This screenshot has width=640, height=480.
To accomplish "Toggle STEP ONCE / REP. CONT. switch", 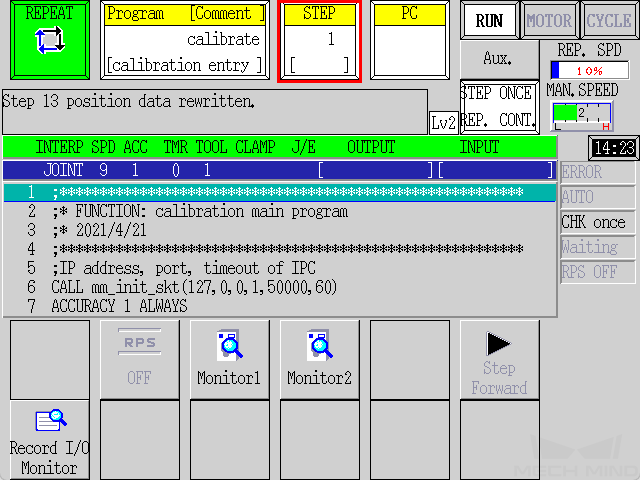I will [500, 107].
